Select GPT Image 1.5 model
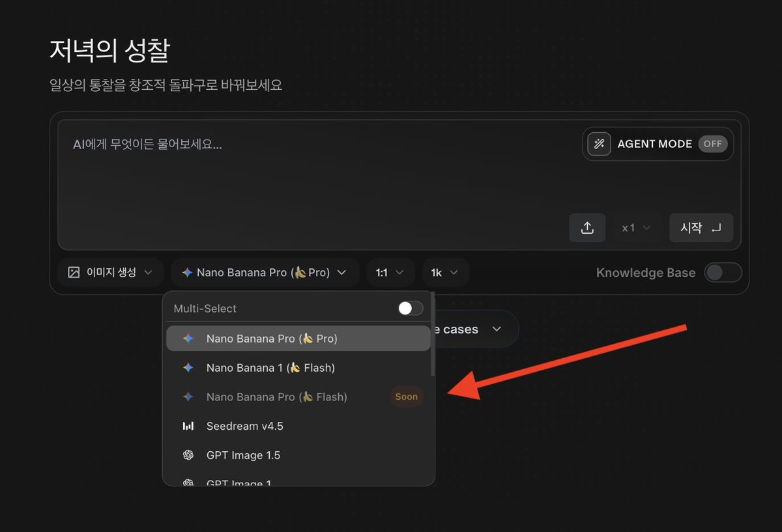The image size is (782, 532). [298, 455]
